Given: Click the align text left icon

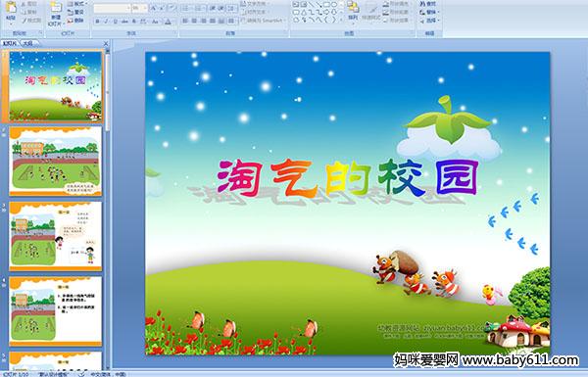Looking at the screenshot, I should [185, 21].
